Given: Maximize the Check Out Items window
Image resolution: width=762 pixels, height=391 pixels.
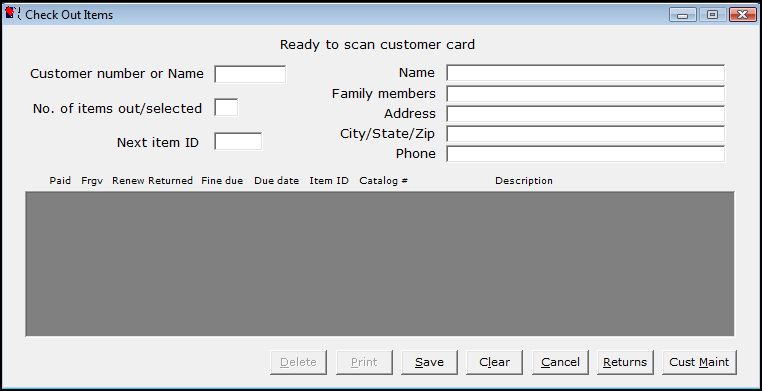Looking at the screenshot, I should click(x=712, y=15).
